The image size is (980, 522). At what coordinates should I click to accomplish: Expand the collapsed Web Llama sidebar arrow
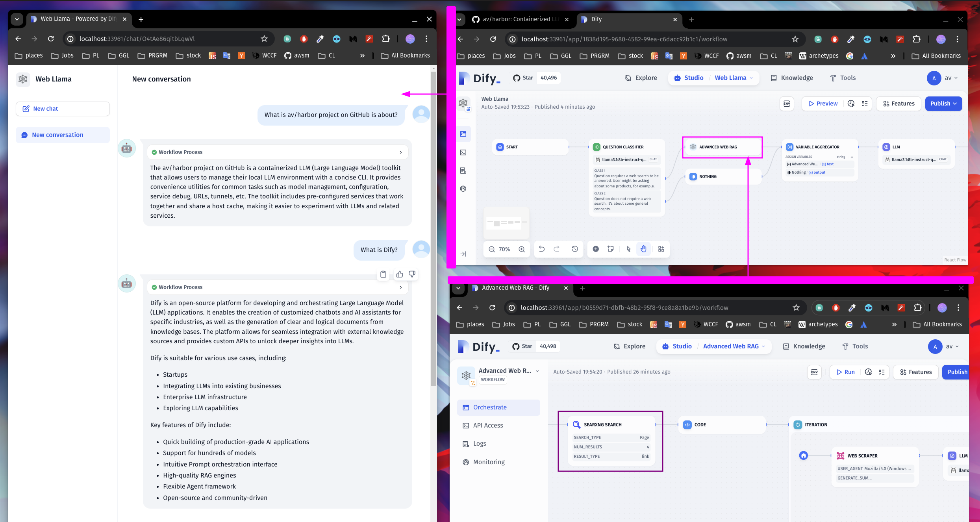click(463, 254)
